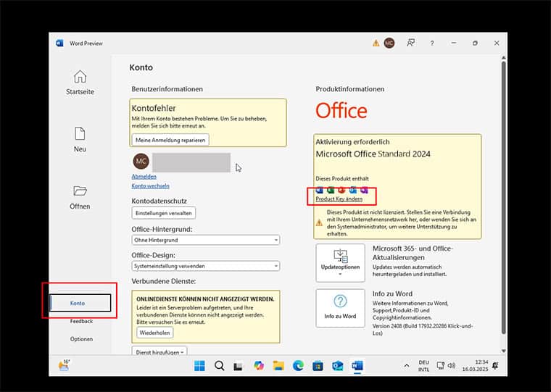Click the Word icon in the taskbar
551x392 pixels.
357,366
